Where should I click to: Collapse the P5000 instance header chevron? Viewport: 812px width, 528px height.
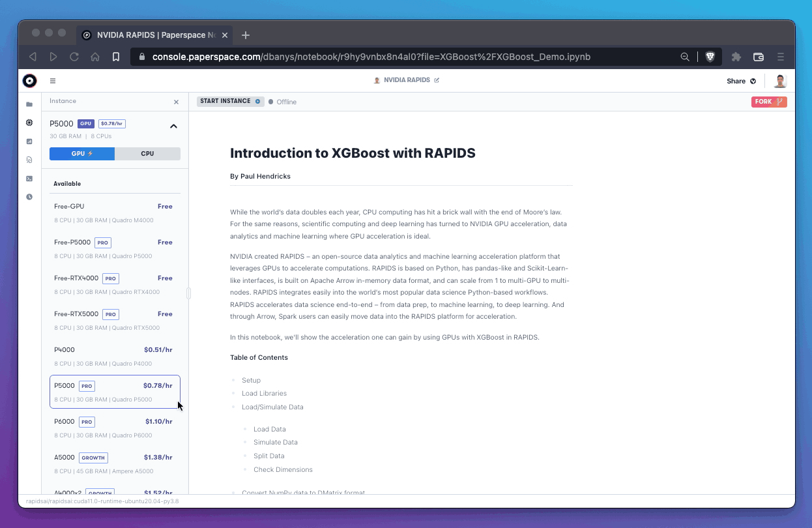click(173, 126)
